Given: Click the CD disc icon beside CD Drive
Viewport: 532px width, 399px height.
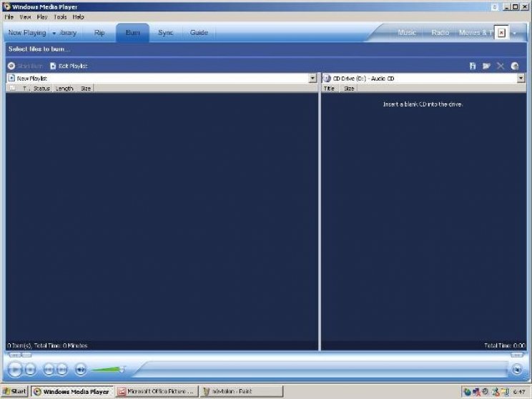Looking at the screenshot, I should pos(327,79).
